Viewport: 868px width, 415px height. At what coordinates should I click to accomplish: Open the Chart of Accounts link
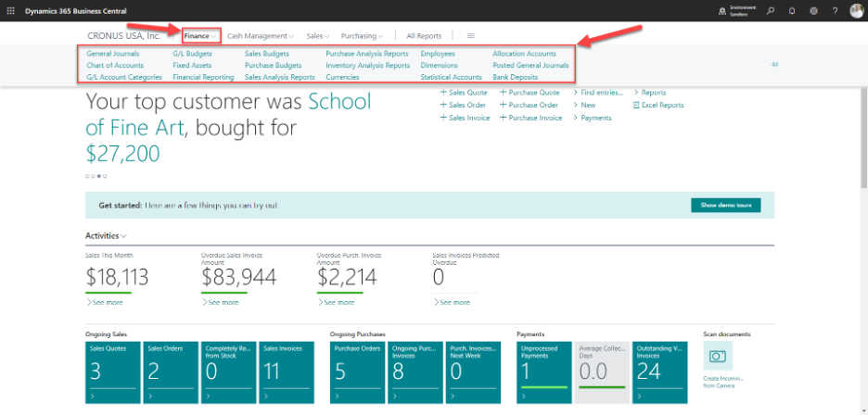click(113, 66)
